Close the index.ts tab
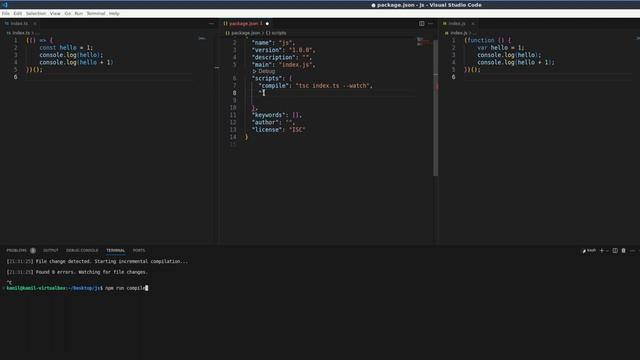 35,24
